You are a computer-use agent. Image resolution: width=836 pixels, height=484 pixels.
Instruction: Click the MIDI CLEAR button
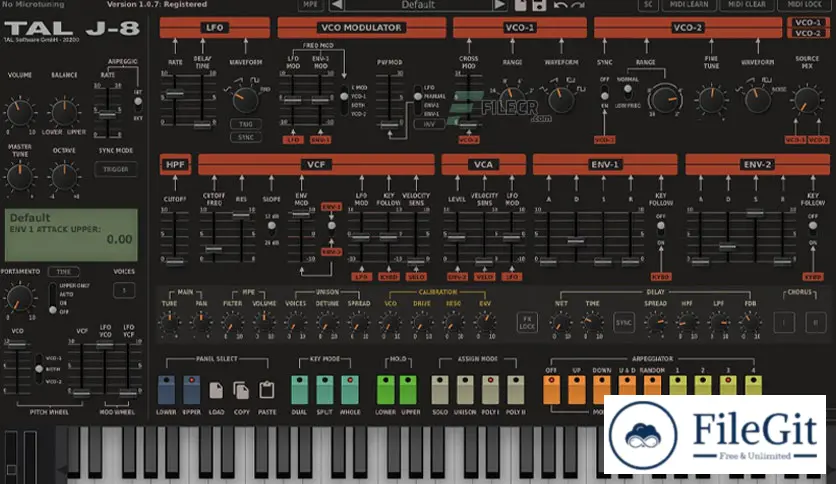[746, 5]
